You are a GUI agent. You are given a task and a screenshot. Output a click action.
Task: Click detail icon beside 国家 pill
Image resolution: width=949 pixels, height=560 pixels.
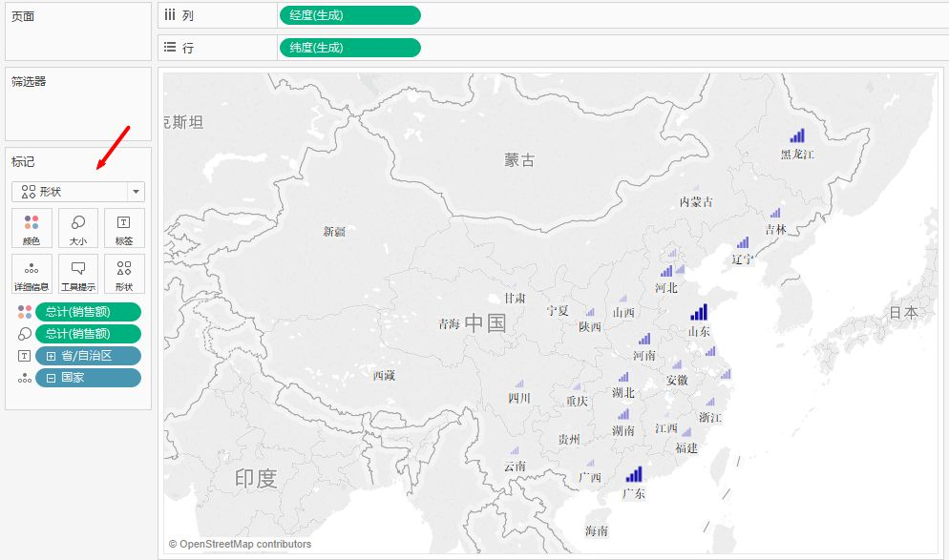click(24, 378)
